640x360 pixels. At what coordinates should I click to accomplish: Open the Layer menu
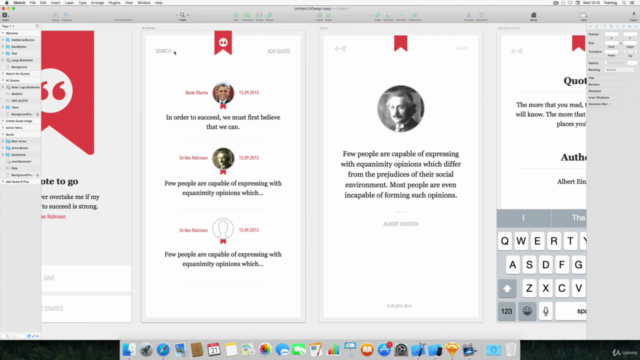point(69,3)
